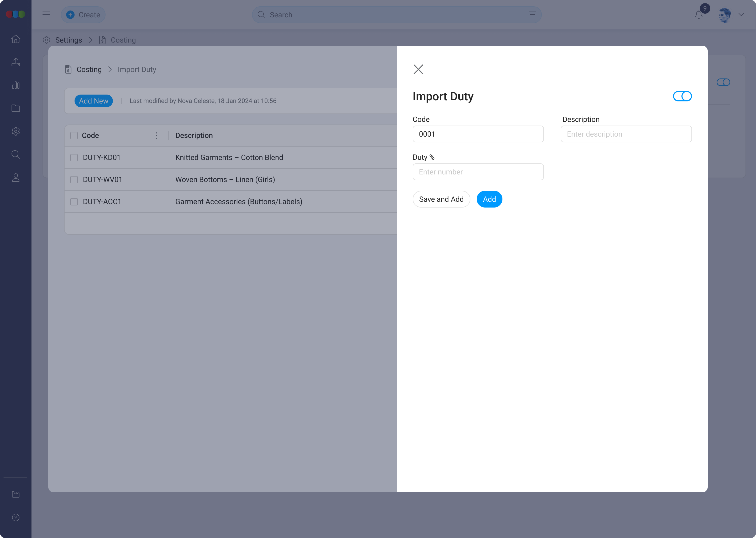Open the Help question-mark icon
This screenshot has height=538, width=756.
15,517
